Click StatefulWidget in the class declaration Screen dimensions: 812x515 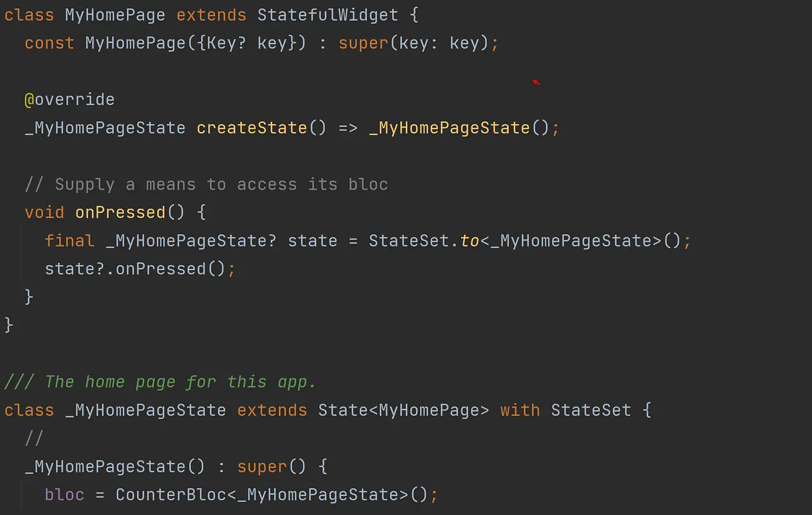[328, 15]
